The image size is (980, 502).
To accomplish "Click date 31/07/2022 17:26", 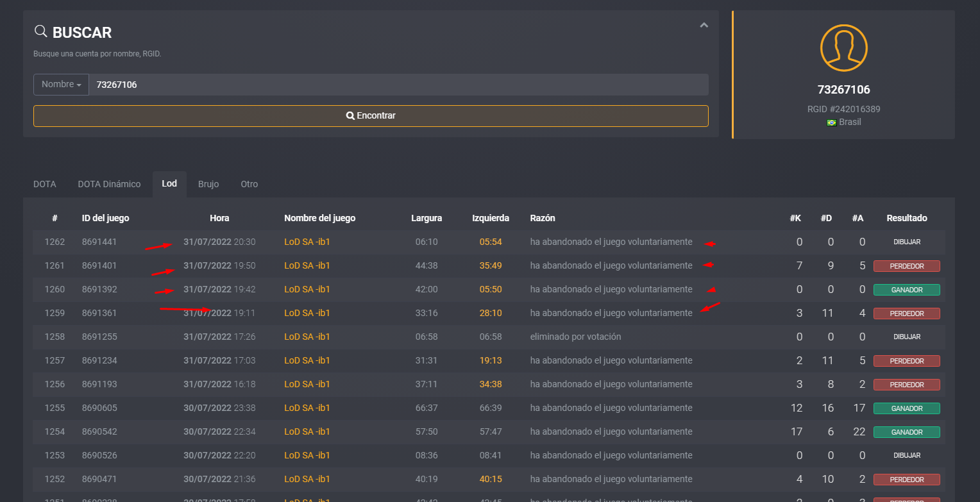I will point(219,337).
